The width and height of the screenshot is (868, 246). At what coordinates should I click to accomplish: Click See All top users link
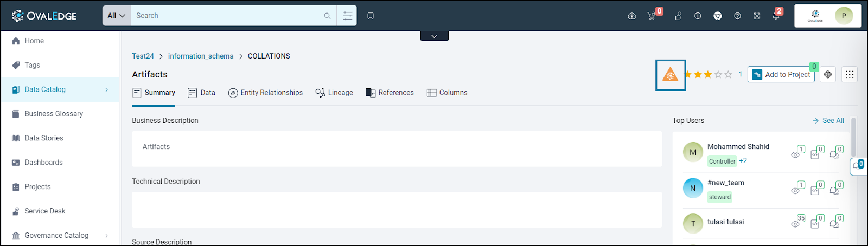(x=828, y=121)
